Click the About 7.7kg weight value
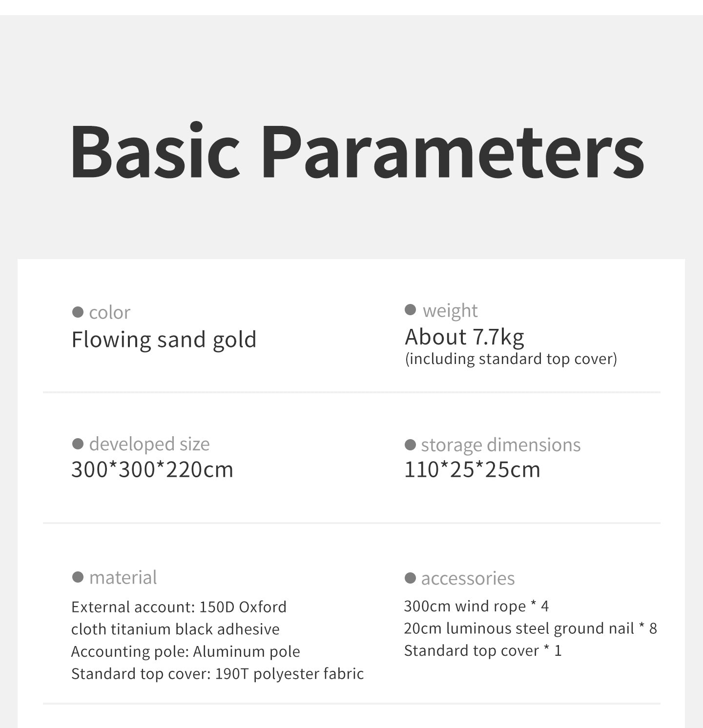703x728 pixels. pos(464,337)
